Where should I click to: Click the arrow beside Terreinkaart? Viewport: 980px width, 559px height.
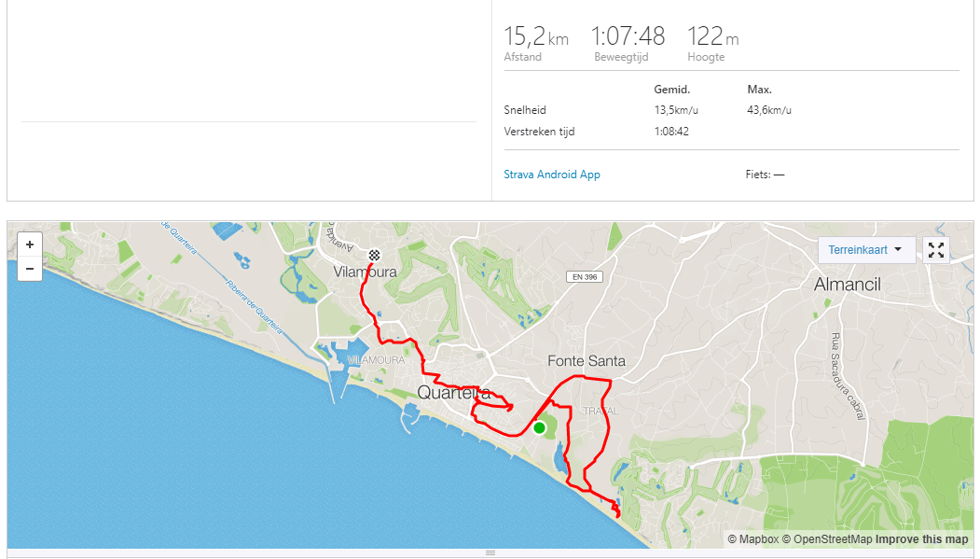[x=898, y=249]
